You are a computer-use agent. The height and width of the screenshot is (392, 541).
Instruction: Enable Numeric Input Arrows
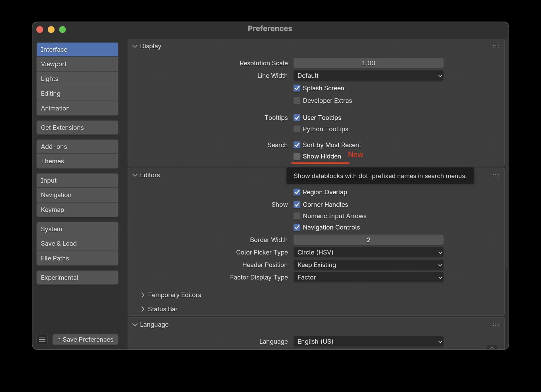pos(297,216)
